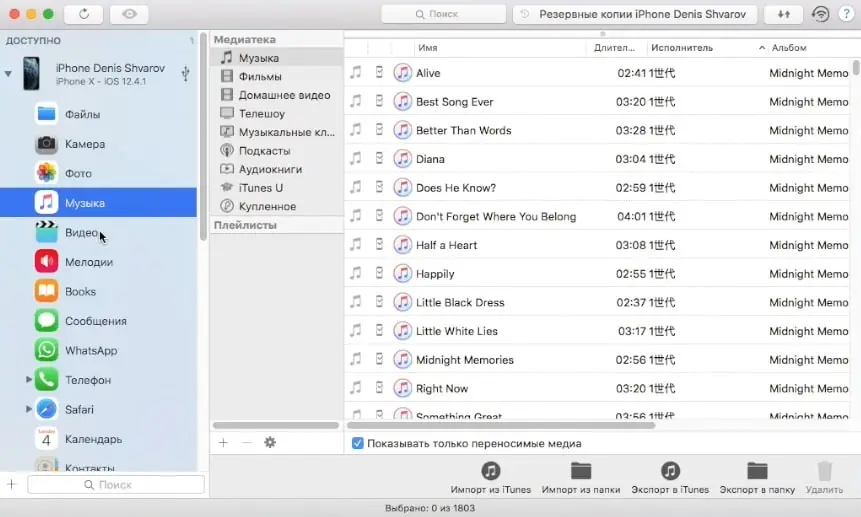Select the song Best Song Ever
Screen dimensions: 861x517
(x=597, y=102)
